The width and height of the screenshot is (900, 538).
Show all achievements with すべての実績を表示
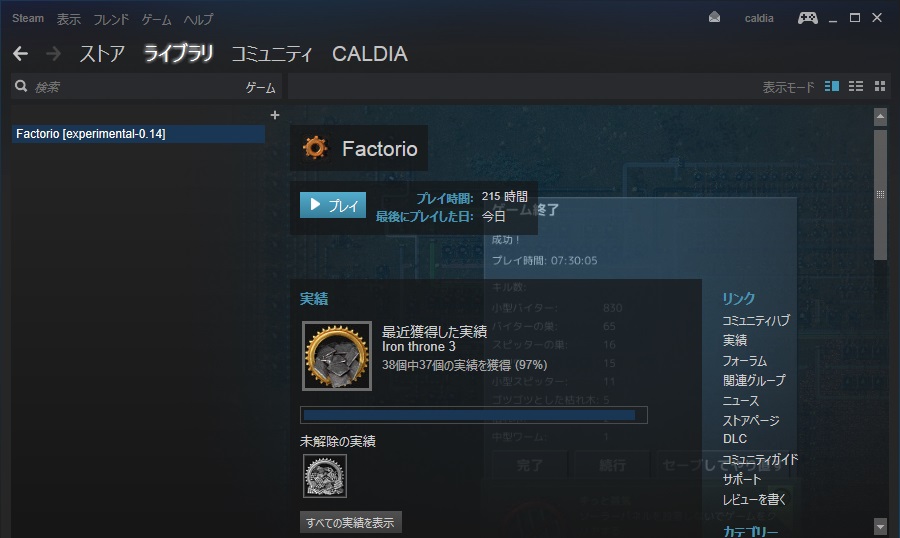click(351, 522)
